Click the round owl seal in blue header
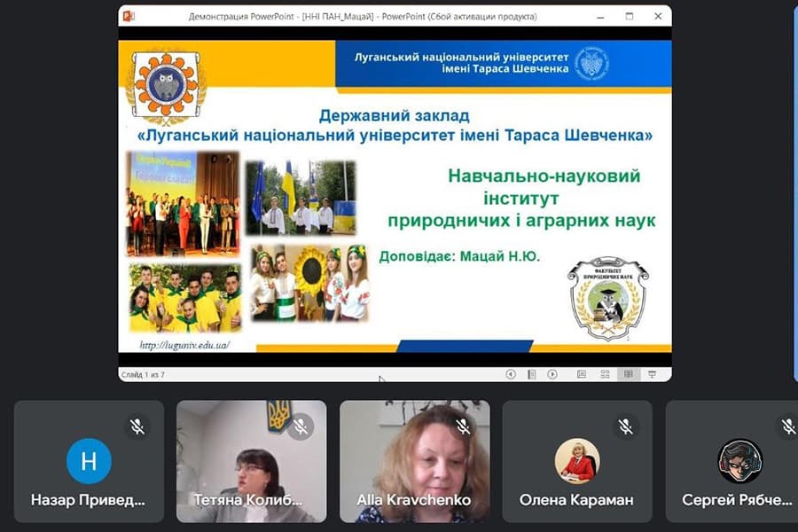 591,63
